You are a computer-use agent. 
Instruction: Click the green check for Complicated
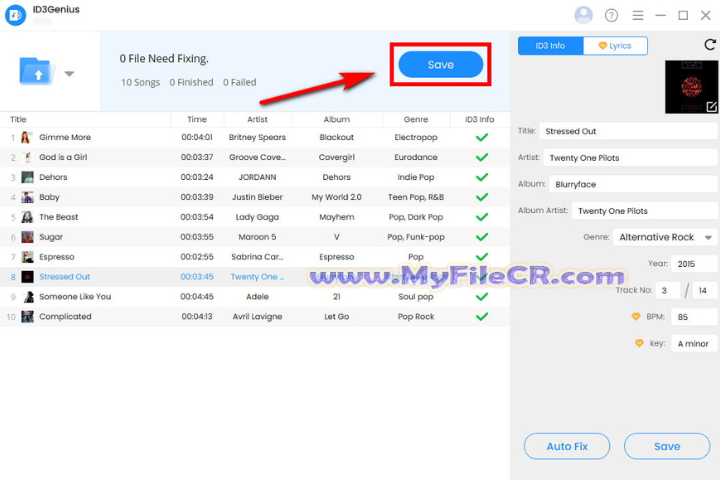(x=482, y=316)
